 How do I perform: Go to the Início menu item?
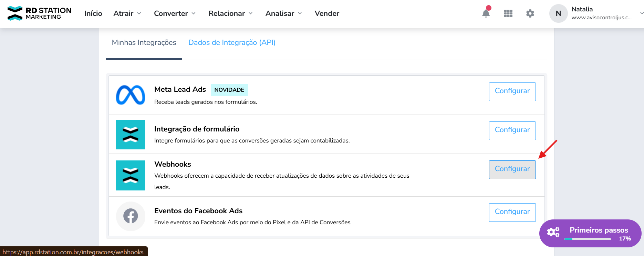pyautogui.click(x=93, y=13)
